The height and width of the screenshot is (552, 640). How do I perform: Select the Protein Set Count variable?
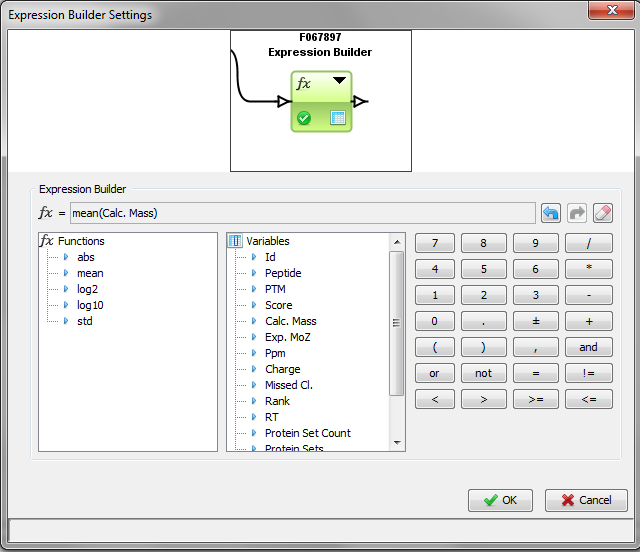pyautogui.click(x=308, y=433)
